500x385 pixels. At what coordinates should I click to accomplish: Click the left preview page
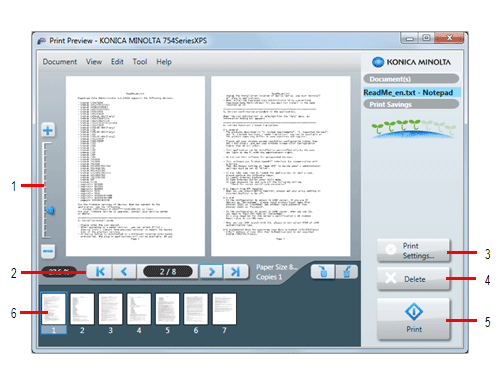point(135,166)
